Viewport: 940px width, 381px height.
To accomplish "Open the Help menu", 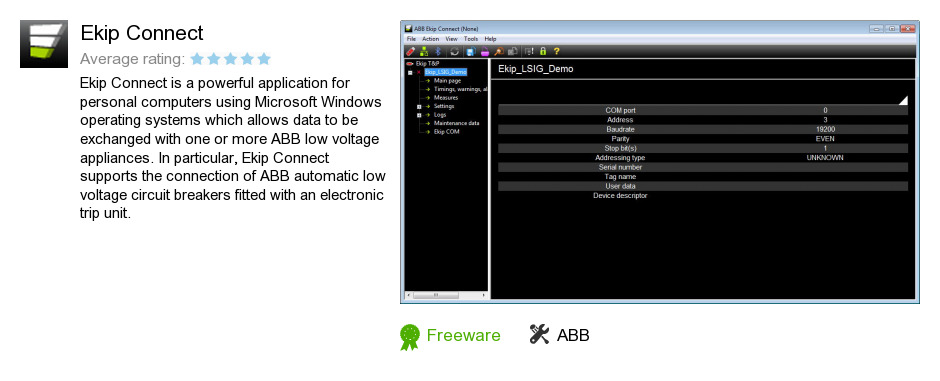I will (x=490, y=39).
